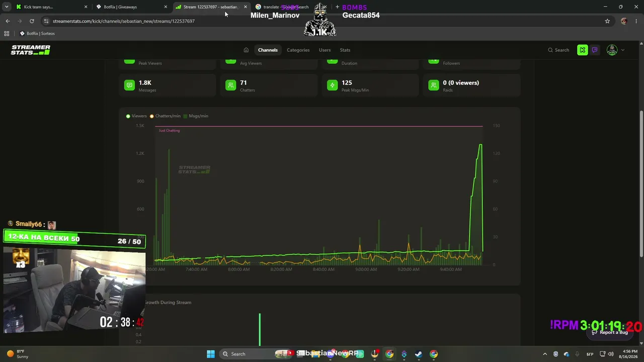The height and width of the screenshot is (362, 644).
Task: Toggle the Msgs/min chart legend
Action: click(196, 116)
